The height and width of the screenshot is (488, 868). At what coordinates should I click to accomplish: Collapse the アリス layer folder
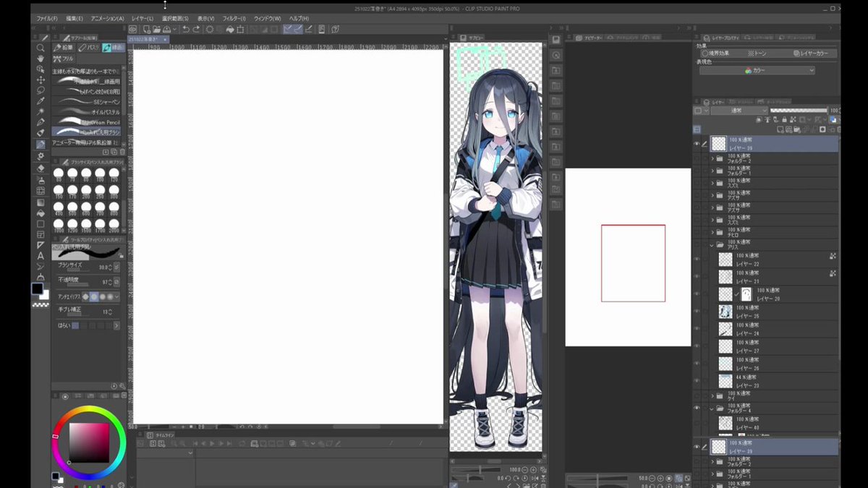[712, 244]
